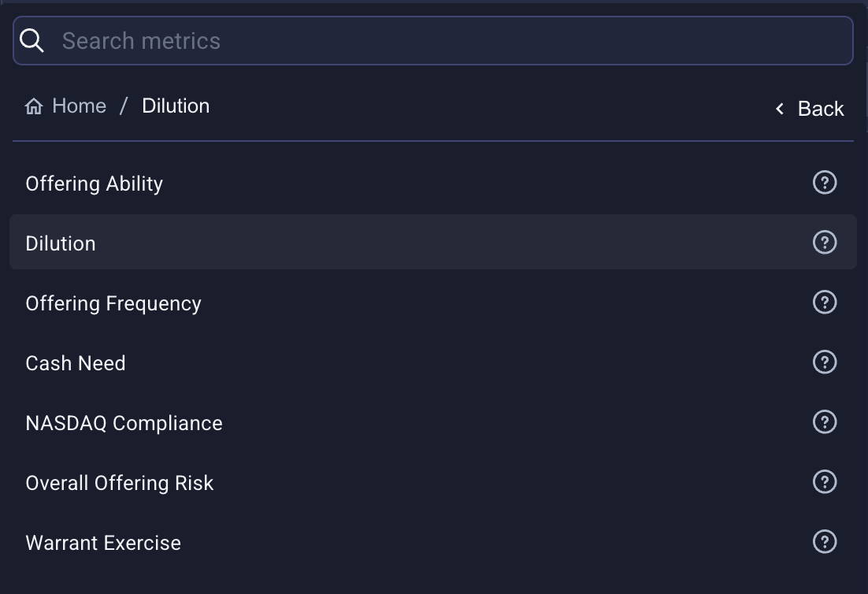Click the question mark for Offering Frequency
Viewport: 868px width, 594px height.
pyautogui.click(x=824, y=303)
